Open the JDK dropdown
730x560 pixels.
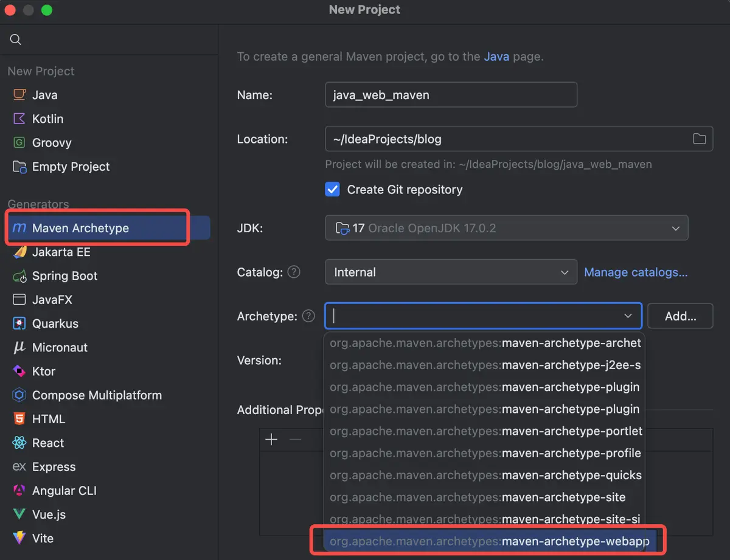507,228
